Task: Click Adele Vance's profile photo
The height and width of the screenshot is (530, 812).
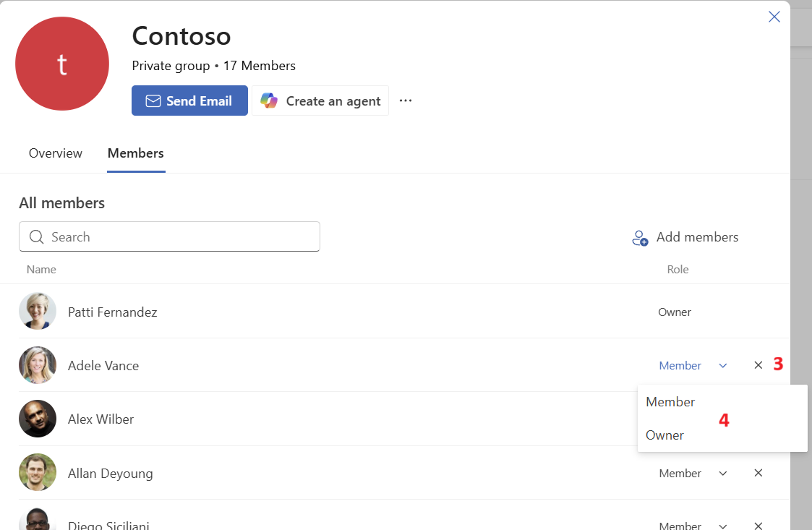Action: 38,364
